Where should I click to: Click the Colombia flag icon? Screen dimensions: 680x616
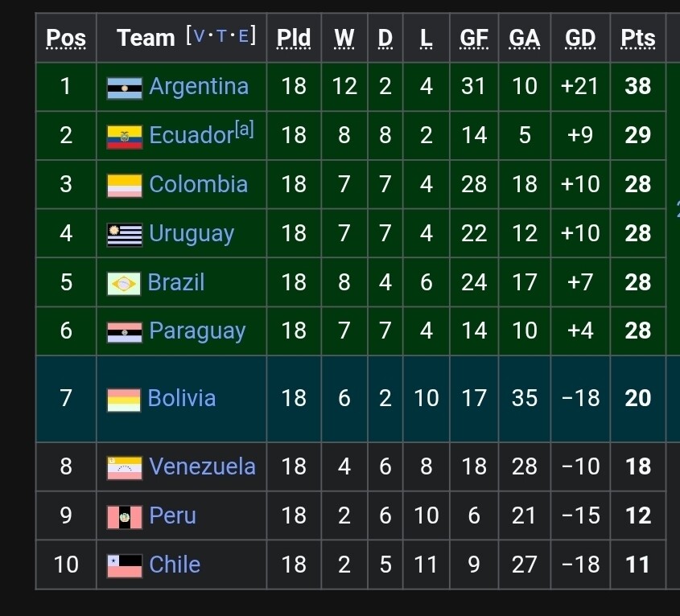(125, 186)
